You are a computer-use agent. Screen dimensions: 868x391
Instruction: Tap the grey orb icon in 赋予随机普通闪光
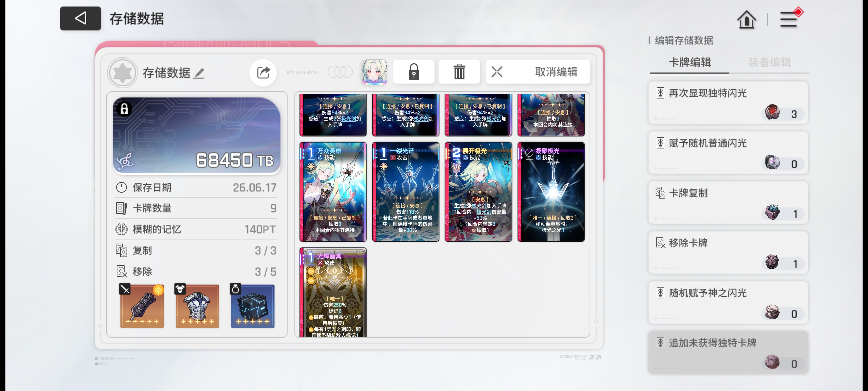click(x=772, y=162)
